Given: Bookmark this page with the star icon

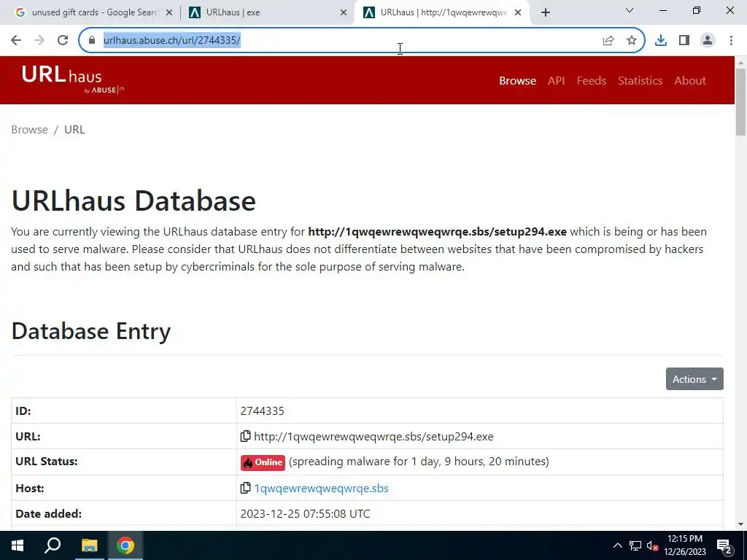Looking at the screenshot, I should click(632, 41).
